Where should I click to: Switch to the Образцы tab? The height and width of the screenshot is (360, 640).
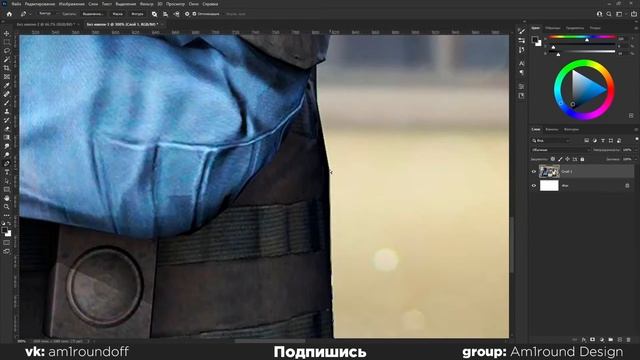553,28
